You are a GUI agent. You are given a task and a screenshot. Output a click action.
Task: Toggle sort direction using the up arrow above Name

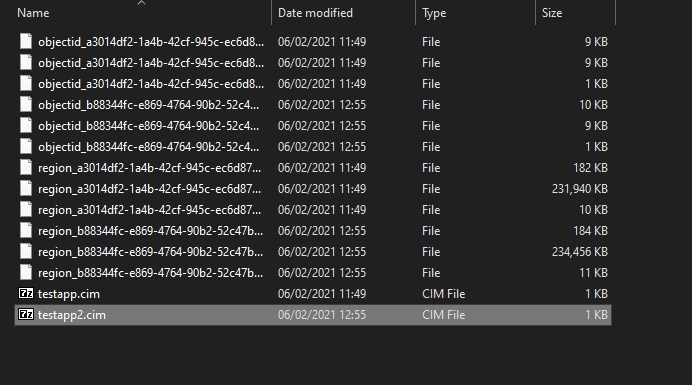tap(141, 3)
